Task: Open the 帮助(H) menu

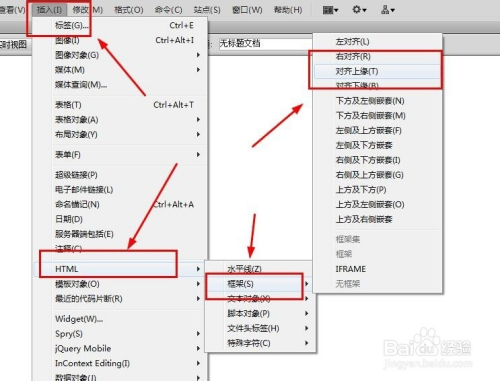Action: pyautogui.click(x=288, y=10)
